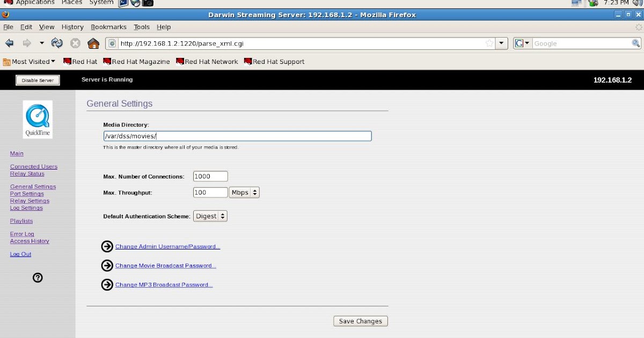This screenshot has width=644, height=338.
Task: Open the System menu in the top panel
Action: click(100, 3)
